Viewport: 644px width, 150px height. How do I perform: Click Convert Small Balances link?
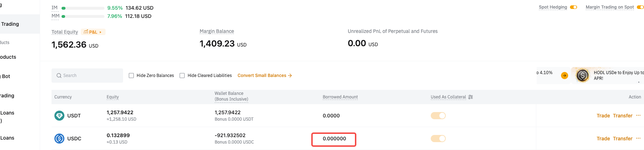click(265, 76)
